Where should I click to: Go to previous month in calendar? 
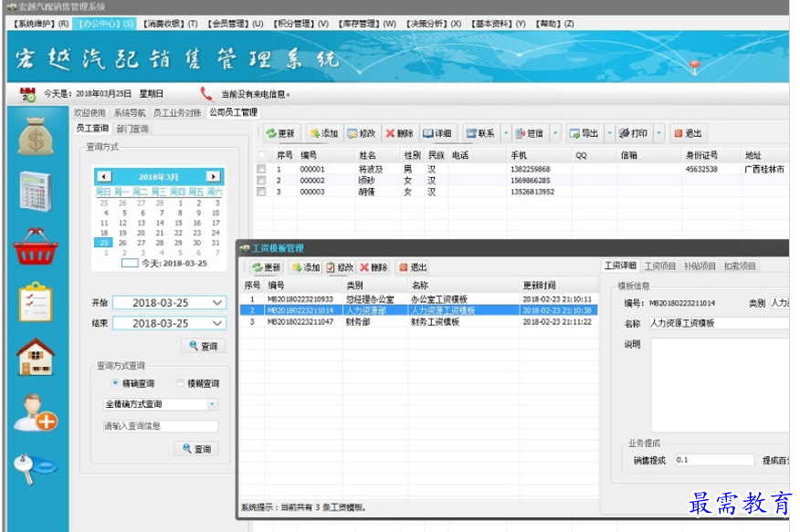(x=104, y=176)
